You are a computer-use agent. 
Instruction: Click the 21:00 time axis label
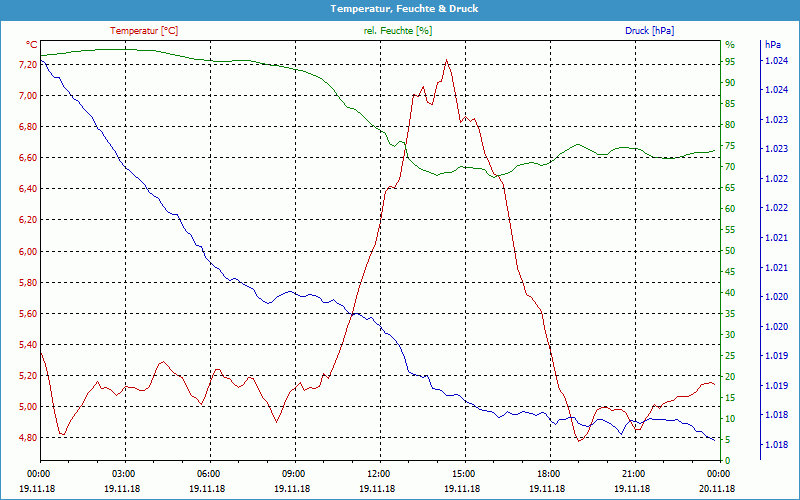[x=634, y=473]
